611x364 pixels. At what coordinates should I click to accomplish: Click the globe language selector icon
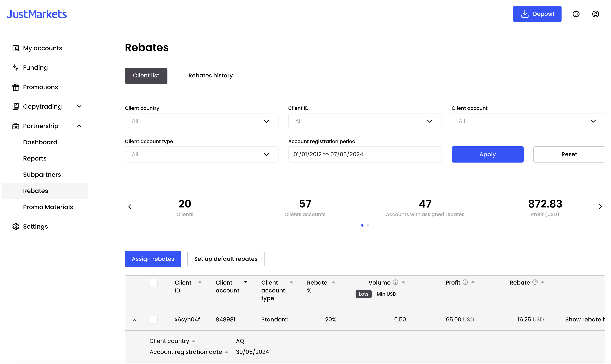pyautogui.click(x=576, y=14)
